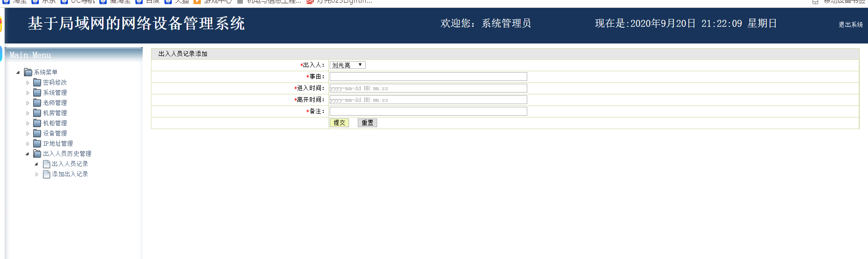The image size is (868, 259).
Task: Click the document icon beside 出入人员记录
Action: [46, 164]
